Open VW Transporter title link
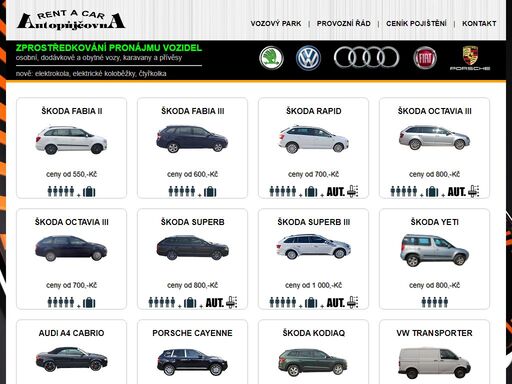This screenshot has width=512, height=384. (x=434, y=333)
